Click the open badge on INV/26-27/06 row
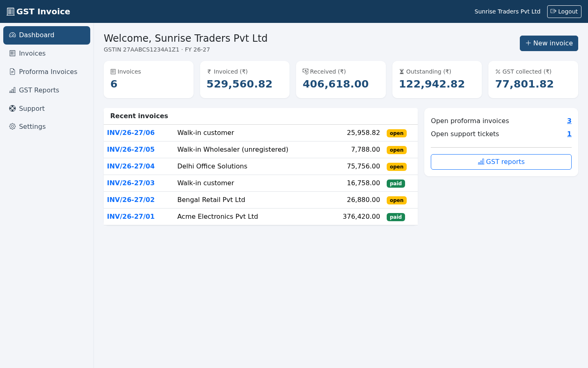Viewport: 588px width, 368px height. (x=396, y=133)
